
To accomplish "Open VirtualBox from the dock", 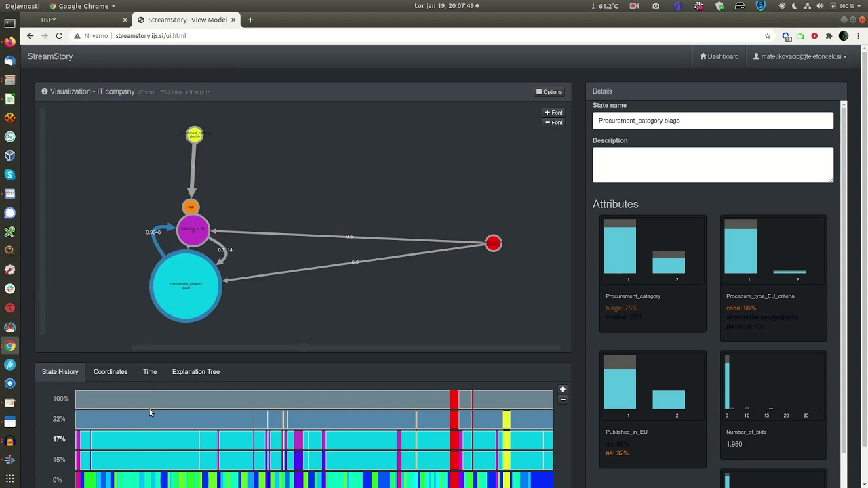I will point(9,156).
